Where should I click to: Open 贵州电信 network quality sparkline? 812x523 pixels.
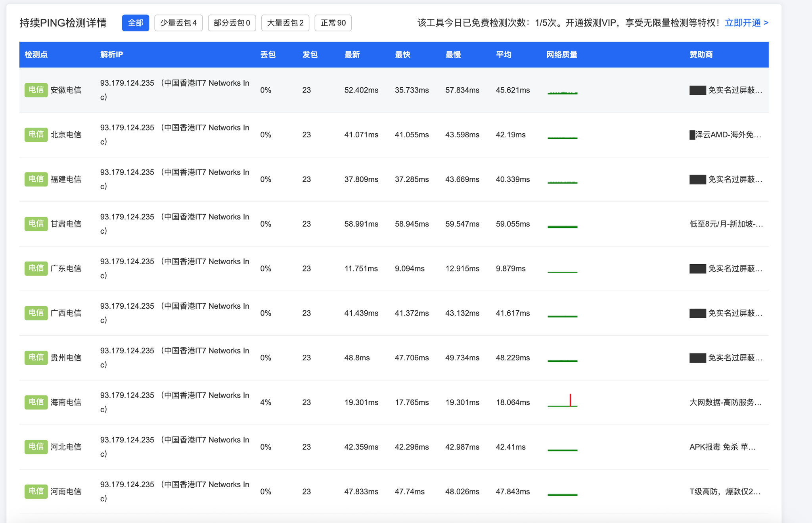pos(562,360)
